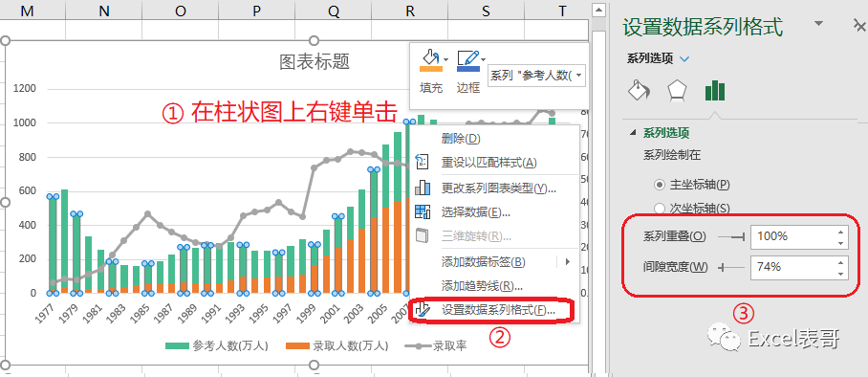The height and width of the screenshot is (377, 868).
Task: Click the top-center chart resize handle
Action: click(314, 40)
